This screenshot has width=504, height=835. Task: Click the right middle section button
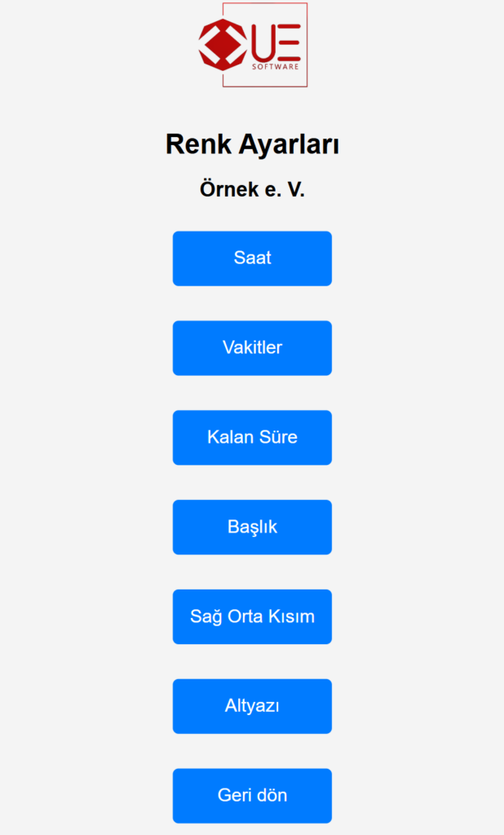click(x=252, y=616)
